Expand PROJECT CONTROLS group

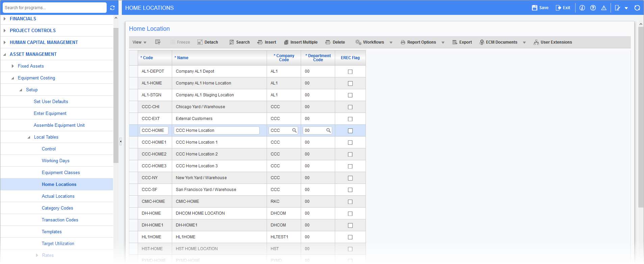[x=5, y=30]
